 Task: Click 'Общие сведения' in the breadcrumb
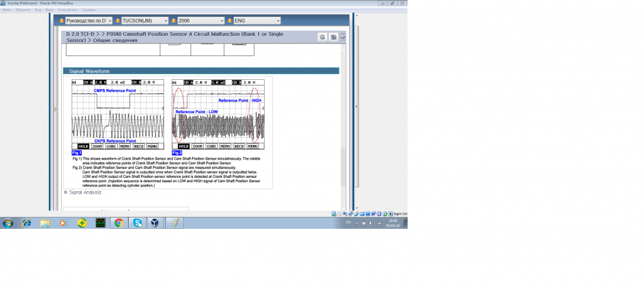[x=115, y=40]
